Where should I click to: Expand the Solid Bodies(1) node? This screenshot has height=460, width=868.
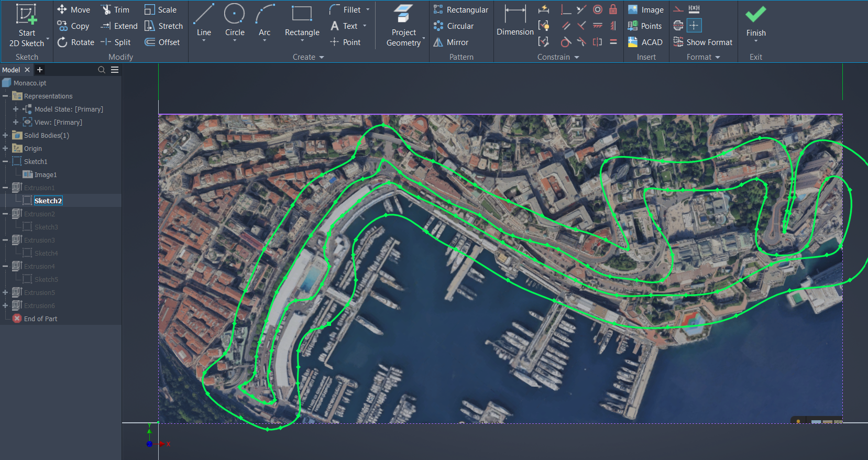(x=5, y=135)
